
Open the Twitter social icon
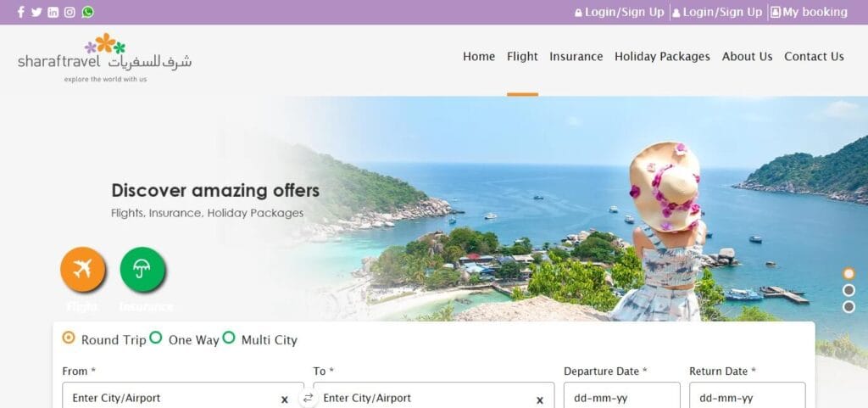point(36,12)
